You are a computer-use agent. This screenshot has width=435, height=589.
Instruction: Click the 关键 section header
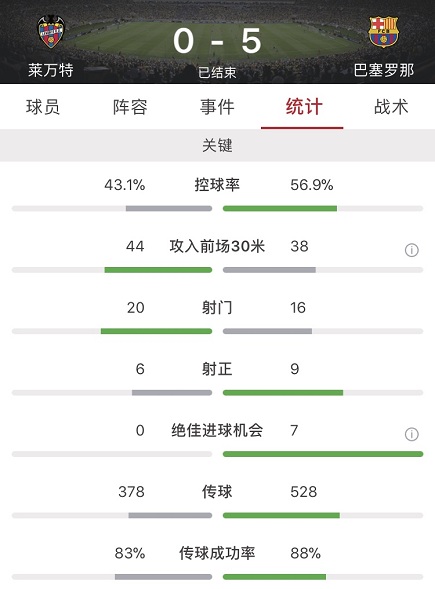[218, 145]
